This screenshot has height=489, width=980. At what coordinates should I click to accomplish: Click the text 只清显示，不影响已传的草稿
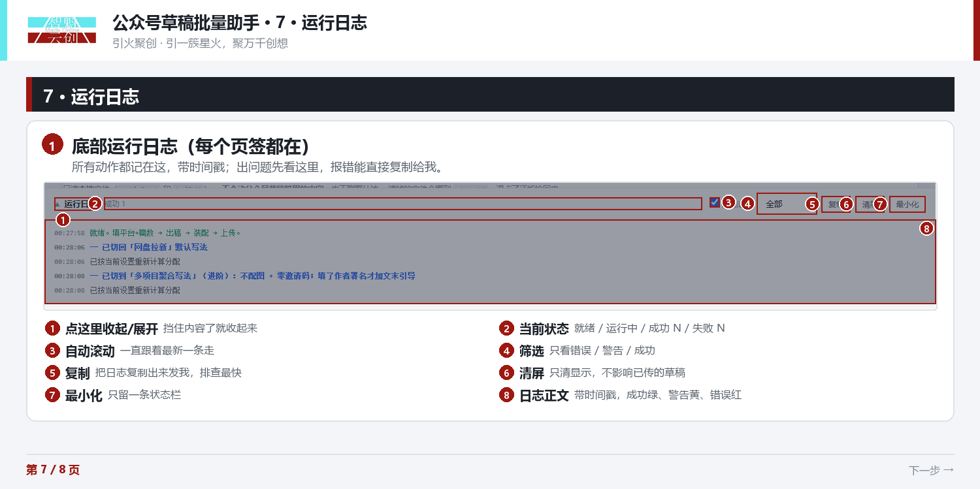(617, 373)
